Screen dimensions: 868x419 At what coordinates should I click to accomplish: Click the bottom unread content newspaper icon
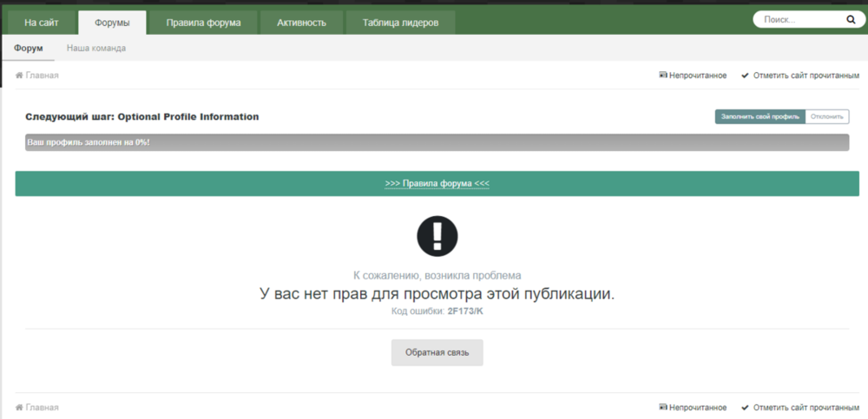point(662,408)
